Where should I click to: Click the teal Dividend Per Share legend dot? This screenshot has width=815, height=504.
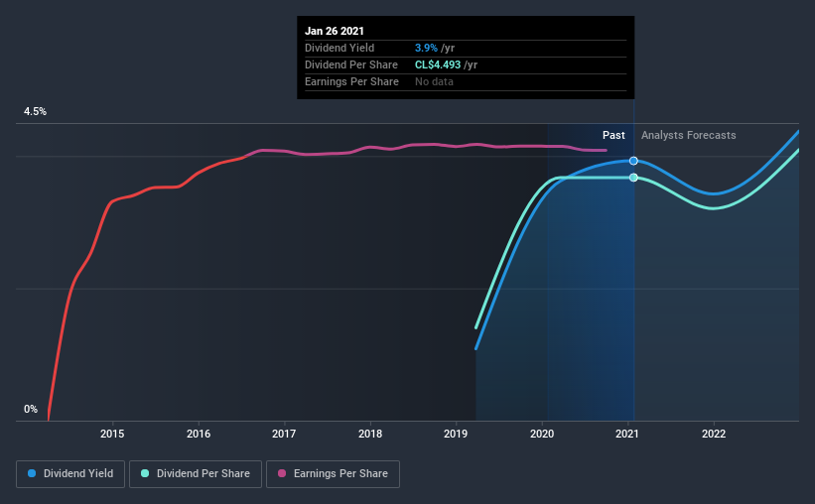(145, 473)
